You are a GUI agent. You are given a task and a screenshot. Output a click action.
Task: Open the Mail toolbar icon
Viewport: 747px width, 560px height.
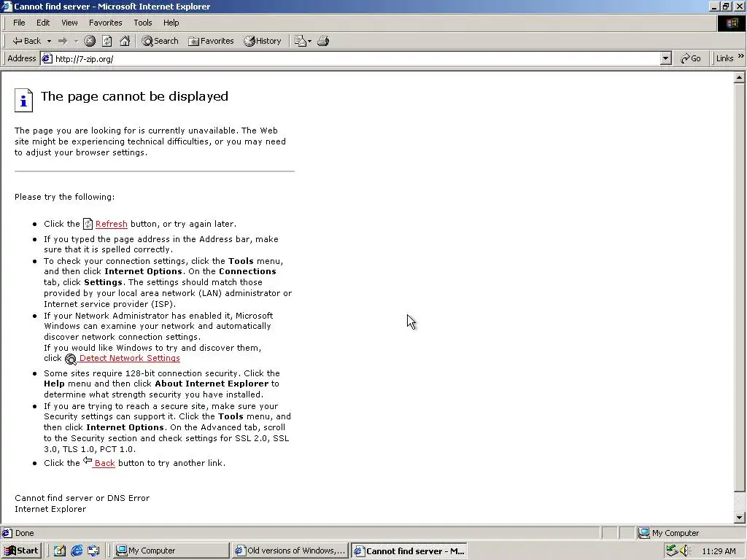[x=300, y=41]
